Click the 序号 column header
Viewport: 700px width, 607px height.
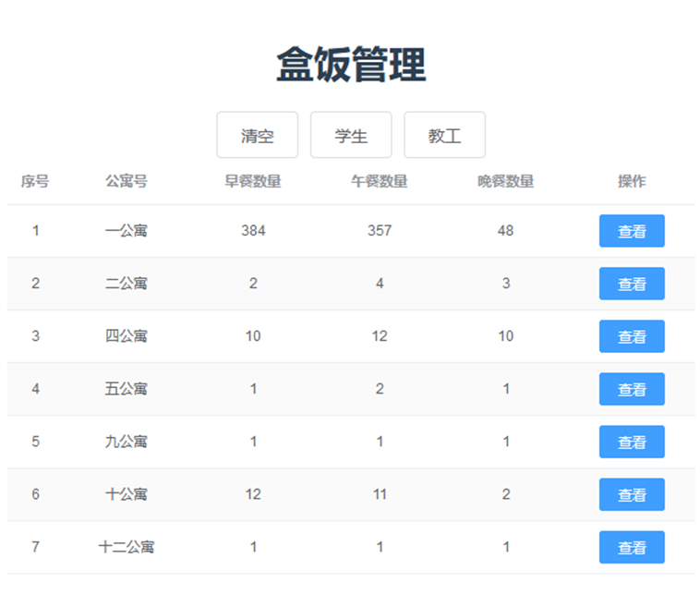(35, 181)
